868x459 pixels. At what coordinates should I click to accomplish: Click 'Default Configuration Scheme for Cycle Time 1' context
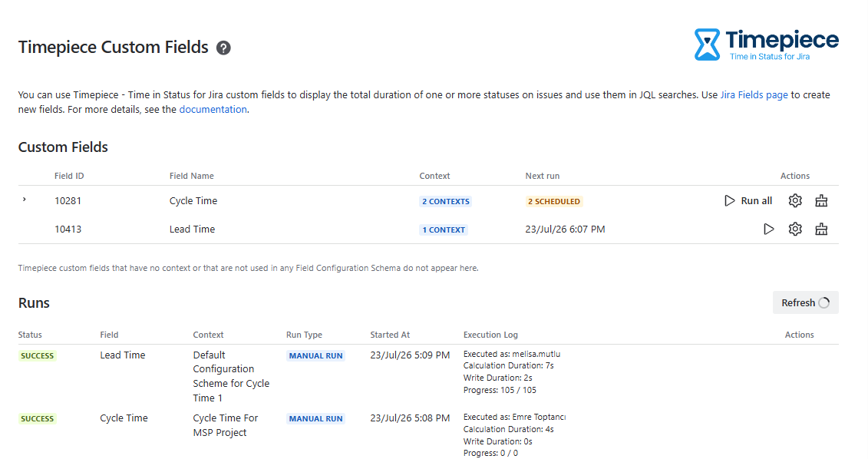[231, 377]
